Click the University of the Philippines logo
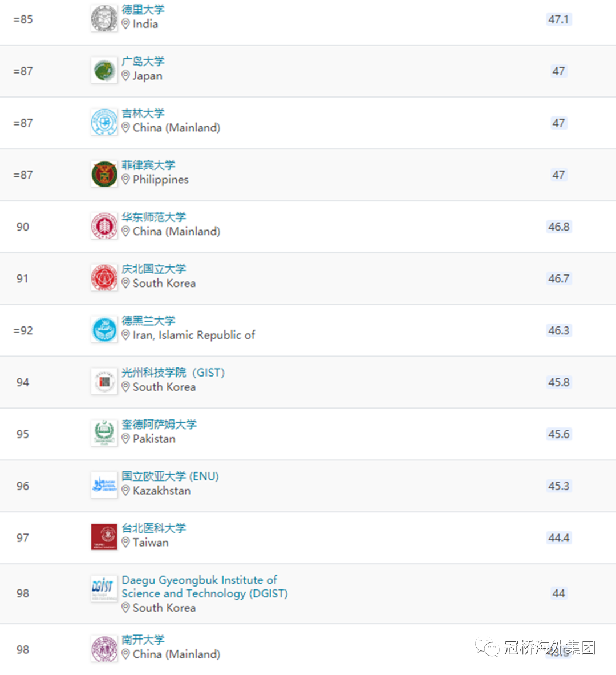The height and width of the screenshot is (675, 616). [x=104, y=174]
